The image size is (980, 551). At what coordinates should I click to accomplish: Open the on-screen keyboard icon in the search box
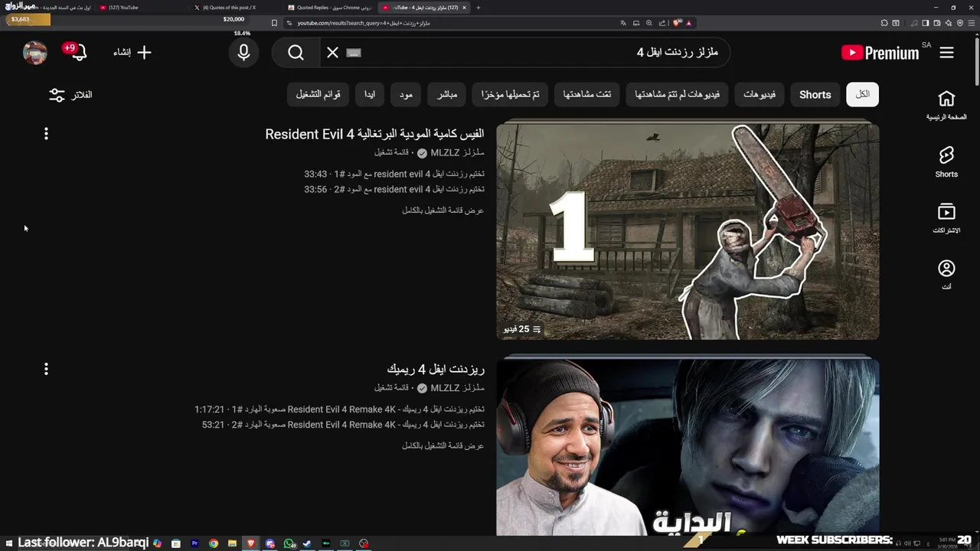353,52
